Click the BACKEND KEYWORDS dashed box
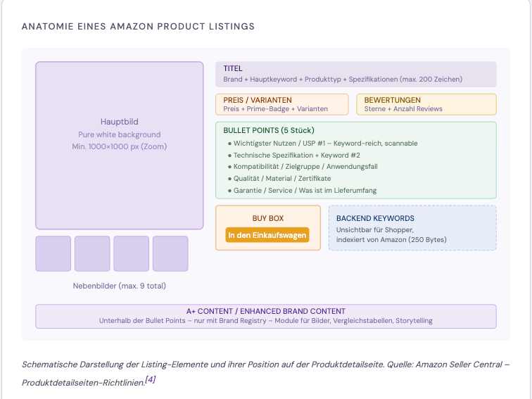 (x=412, y=228)
